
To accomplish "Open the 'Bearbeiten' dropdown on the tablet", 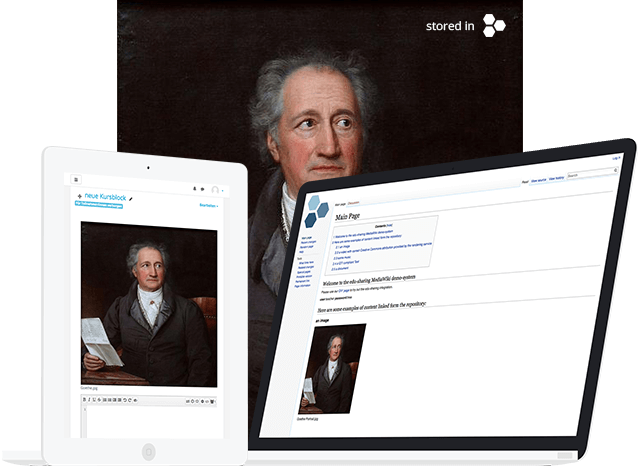I will (x=209, y=205).
